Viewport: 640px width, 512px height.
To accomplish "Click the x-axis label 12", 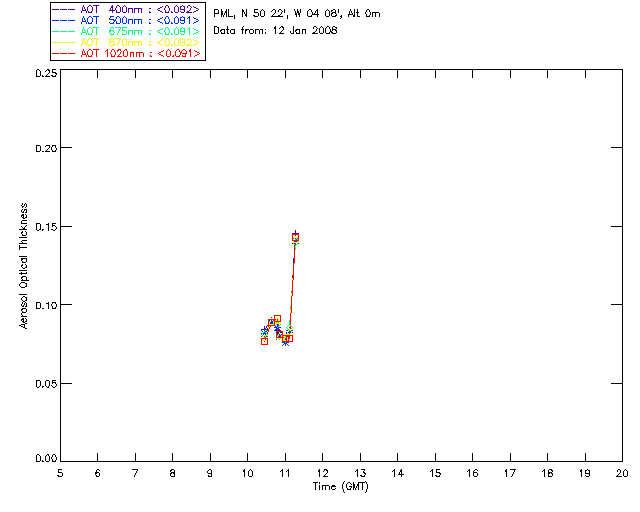I will (x=322, y=473).
